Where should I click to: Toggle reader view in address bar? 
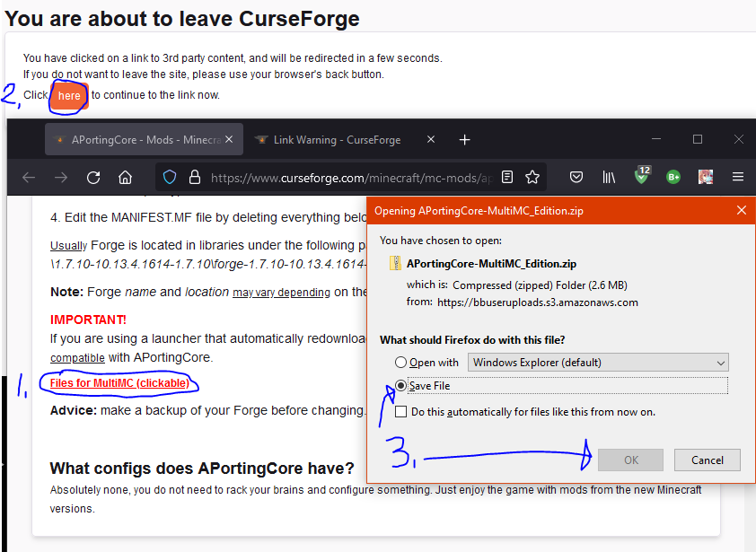507,177
